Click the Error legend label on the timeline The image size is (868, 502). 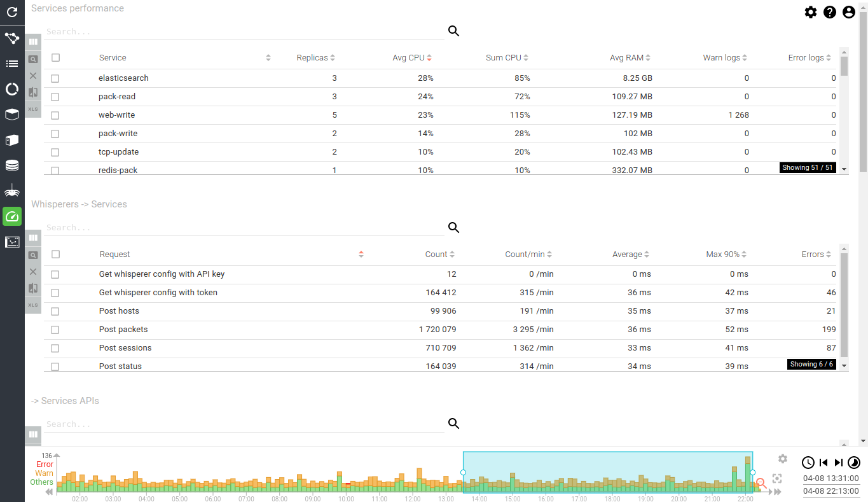point(45,464)
